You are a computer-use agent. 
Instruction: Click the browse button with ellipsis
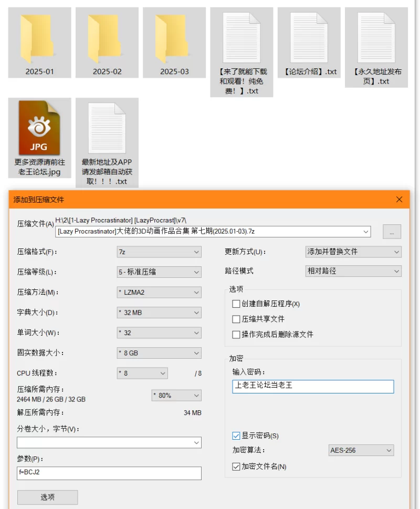(x=392, y=232)
